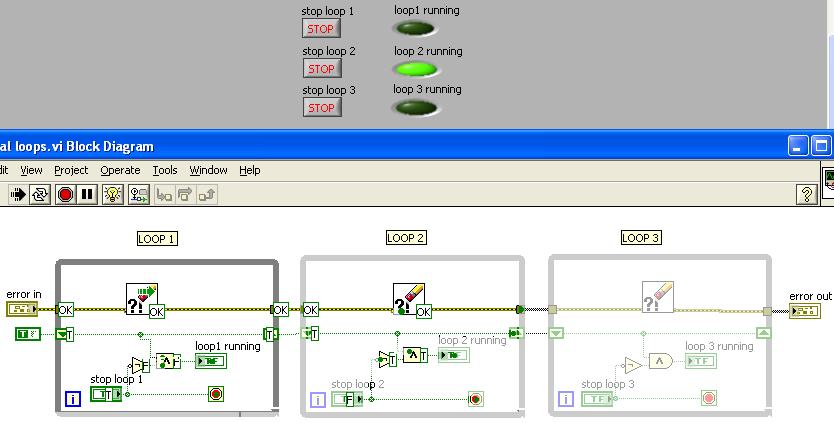The image size is (834, 423).
Task: Select the LOOP 3 label
Action: click(641, 237)
